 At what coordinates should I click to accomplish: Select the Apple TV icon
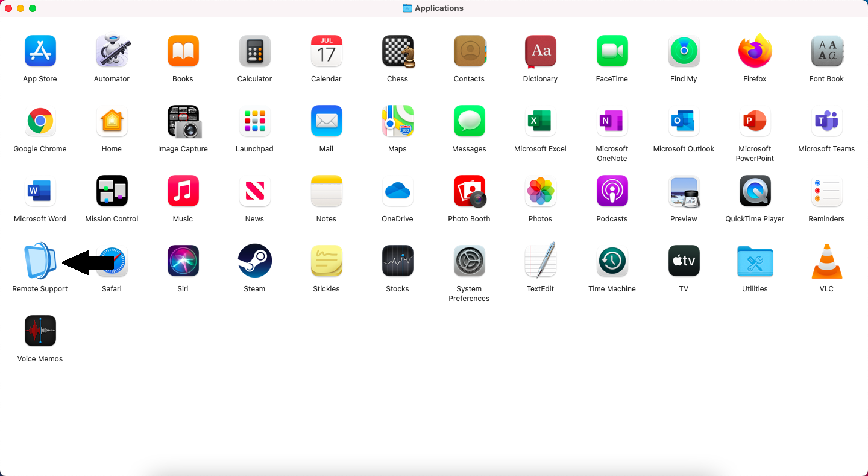coord(684,261)
